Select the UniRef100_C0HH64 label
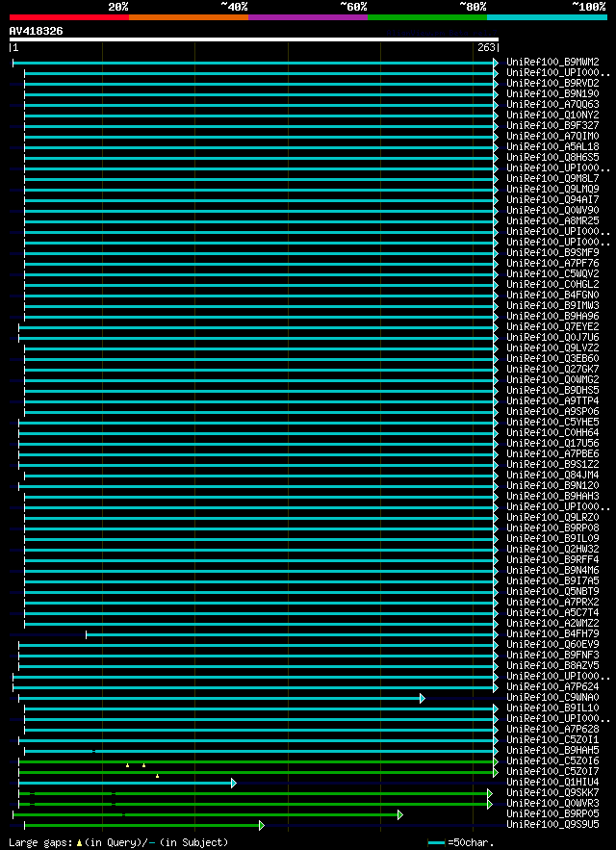Screen dimensions: 616x850 point(552,432)
